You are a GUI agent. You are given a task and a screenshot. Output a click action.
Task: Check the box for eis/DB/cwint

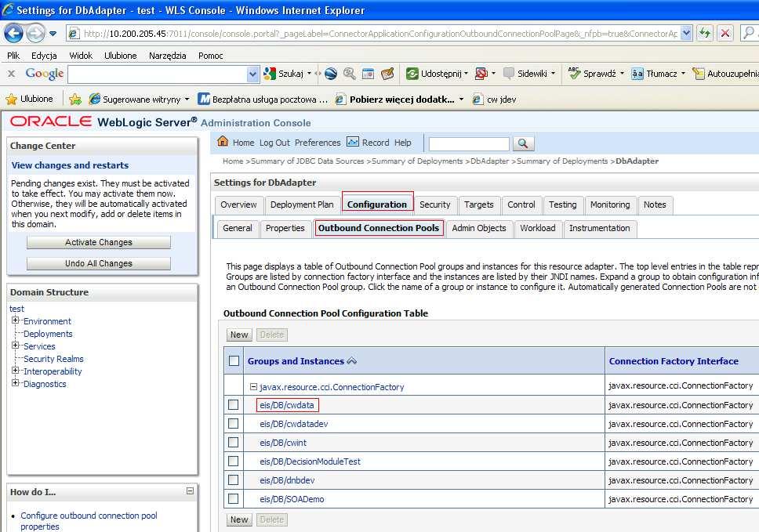(234, 443)
